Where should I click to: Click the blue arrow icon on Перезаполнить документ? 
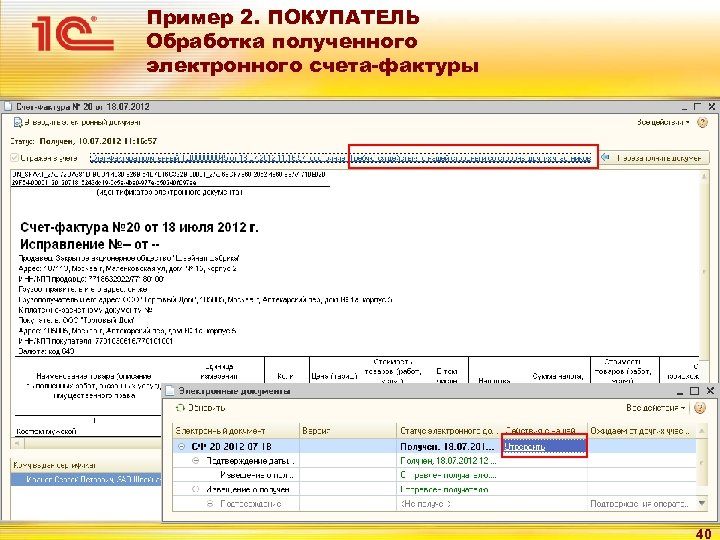605,158
